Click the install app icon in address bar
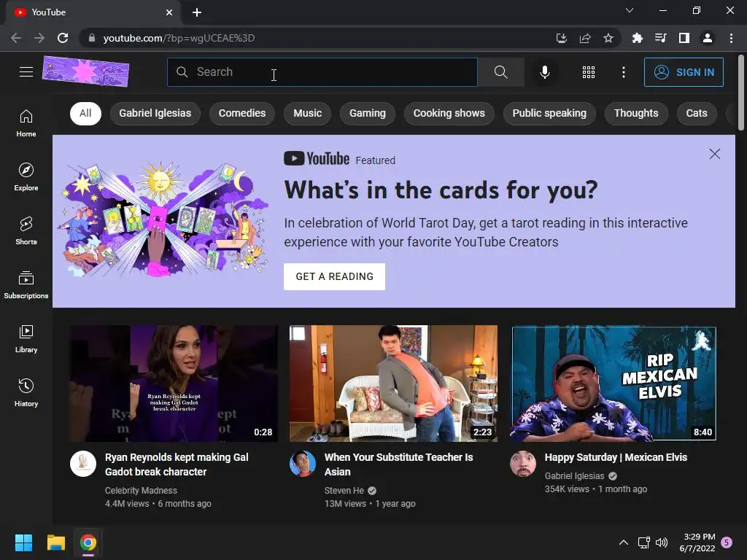This screenshot has height=560, width=747. [x=562, y=38]
